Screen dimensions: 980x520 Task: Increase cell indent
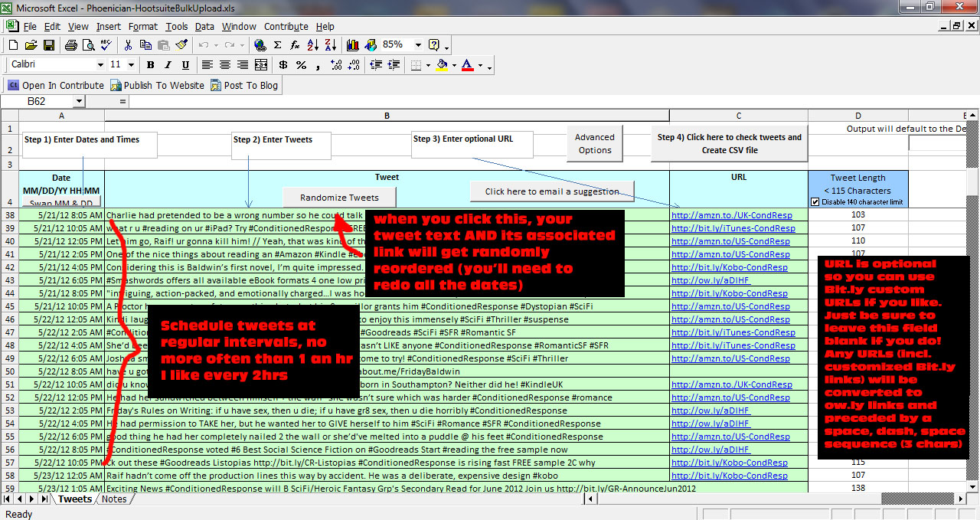pos(393,65)
